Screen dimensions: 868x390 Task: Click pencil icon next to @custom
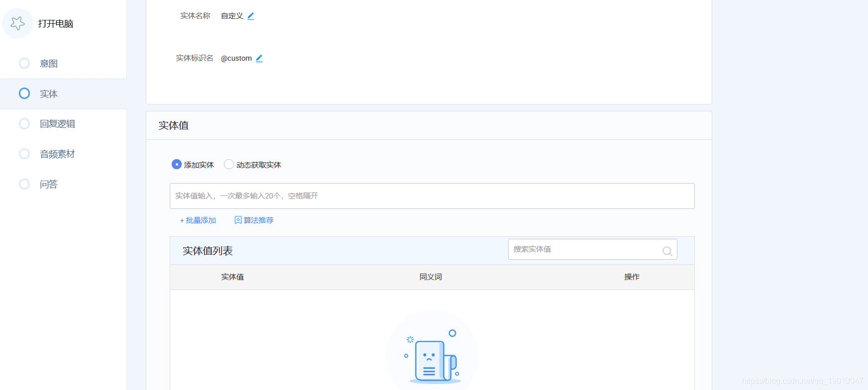tap(259, 58)
